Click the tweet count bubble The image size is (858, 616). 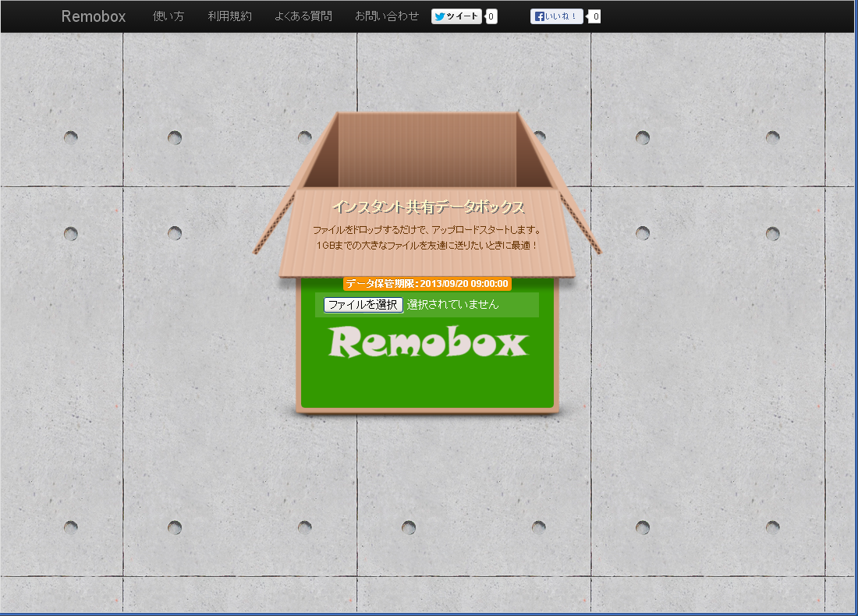click(x=491, y=16)
